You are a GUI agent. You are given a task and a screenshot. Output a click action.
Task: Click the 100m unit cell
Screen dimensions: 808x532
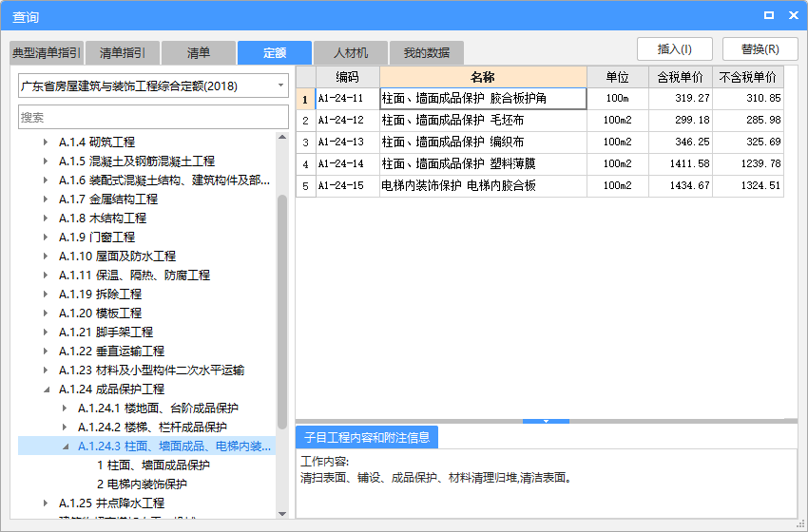(x=618, y=99)
